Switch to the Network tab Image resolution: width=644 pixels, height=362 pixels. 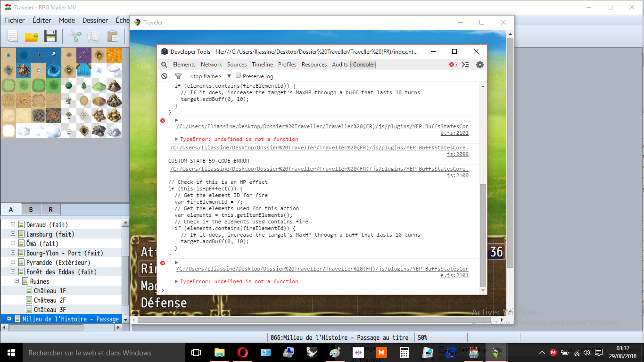211,65
